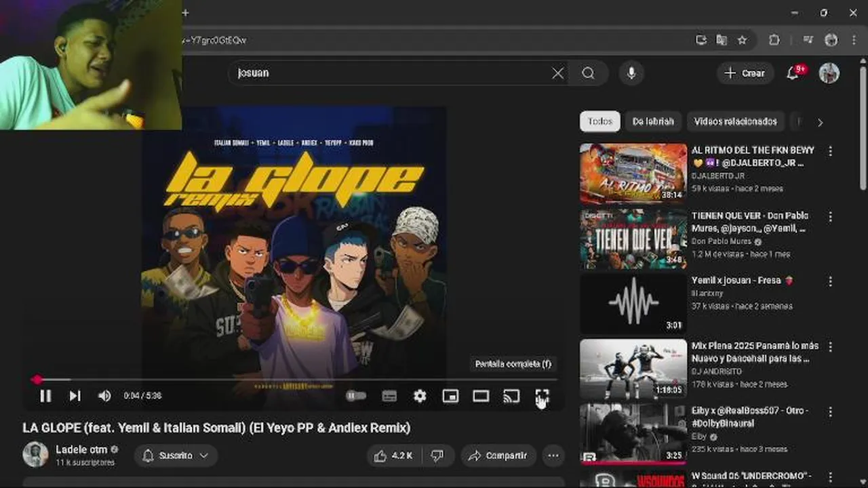Open options for TIENEN QUE VER video
Viewport: 868px width, 488px height.
(830, 217)
